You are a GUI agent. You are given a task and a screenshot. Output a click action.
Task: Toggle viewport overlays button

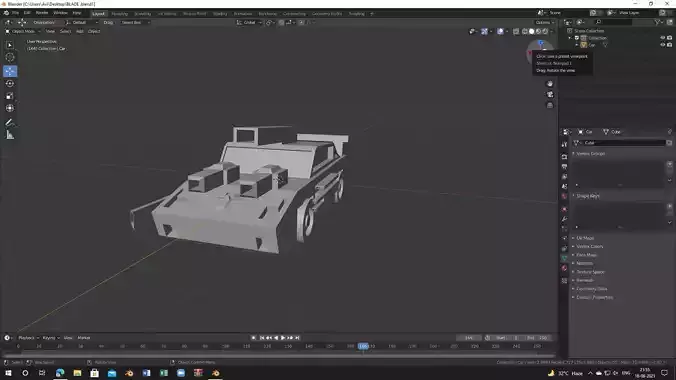pyautogui.click(x=500, y=31)
